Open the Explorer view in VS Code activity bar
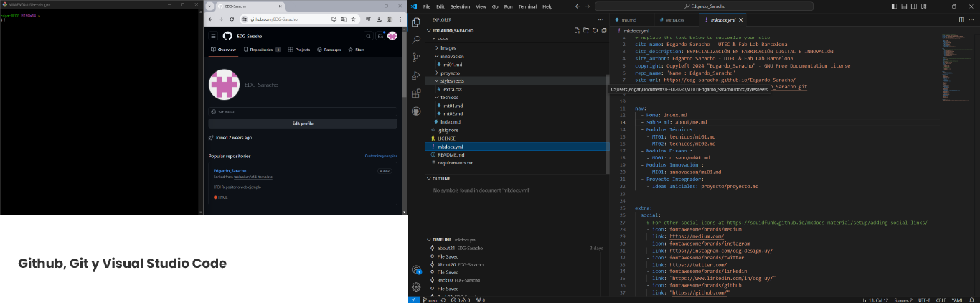 pyautogui.click(x=416, y=22)
